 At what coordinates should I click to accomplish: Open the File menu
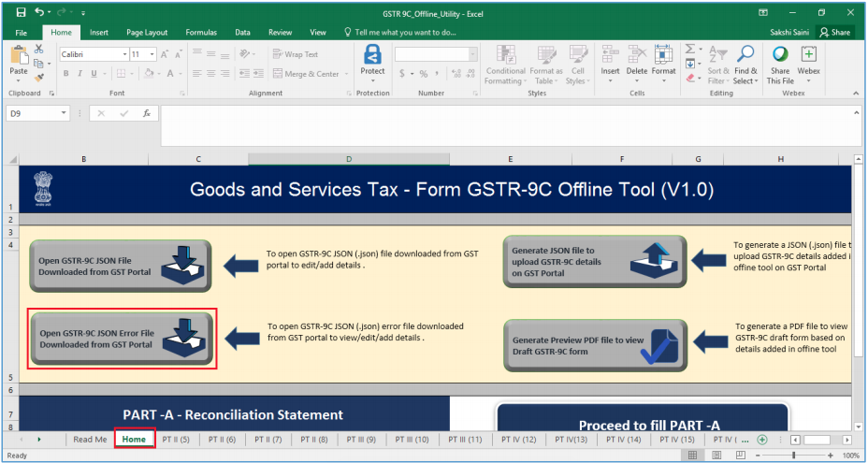coord(21,32)
